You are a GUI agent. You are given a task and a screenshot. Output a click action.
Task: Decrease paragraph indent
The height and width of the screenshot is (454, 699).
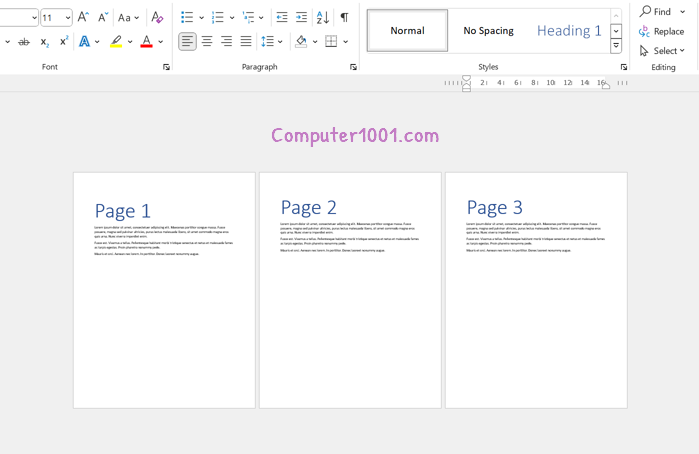pos(282,17)
